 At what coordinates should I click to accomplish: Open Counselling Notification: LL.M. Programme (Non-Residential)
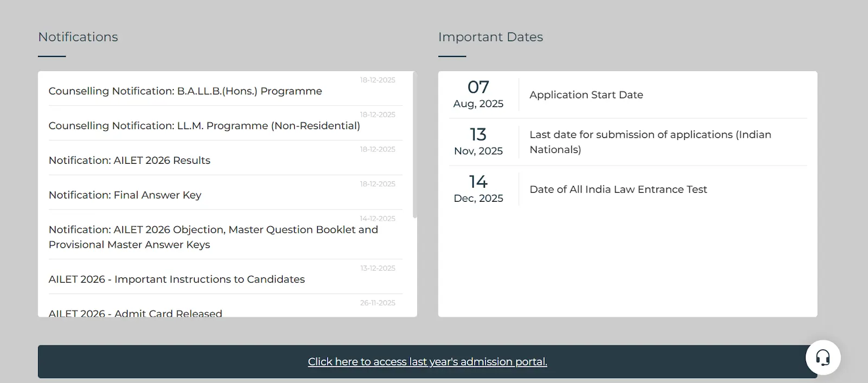tap(204, 125)
